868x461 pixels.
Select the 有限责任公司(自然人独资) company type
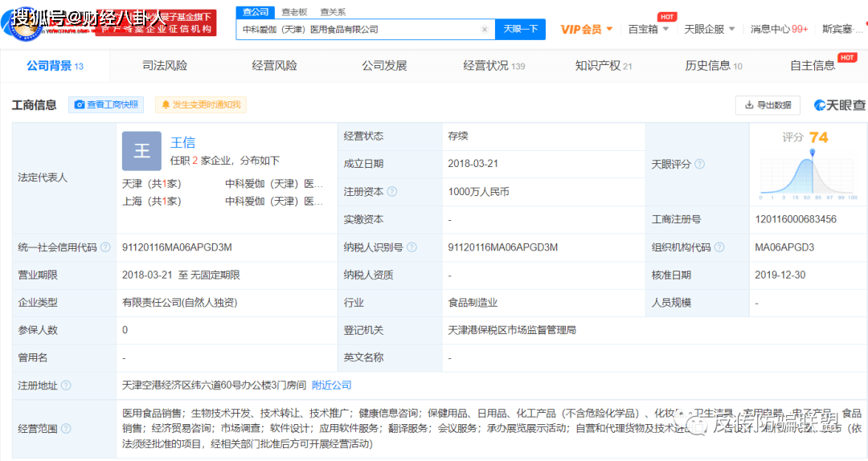click(x=179, y=303)
